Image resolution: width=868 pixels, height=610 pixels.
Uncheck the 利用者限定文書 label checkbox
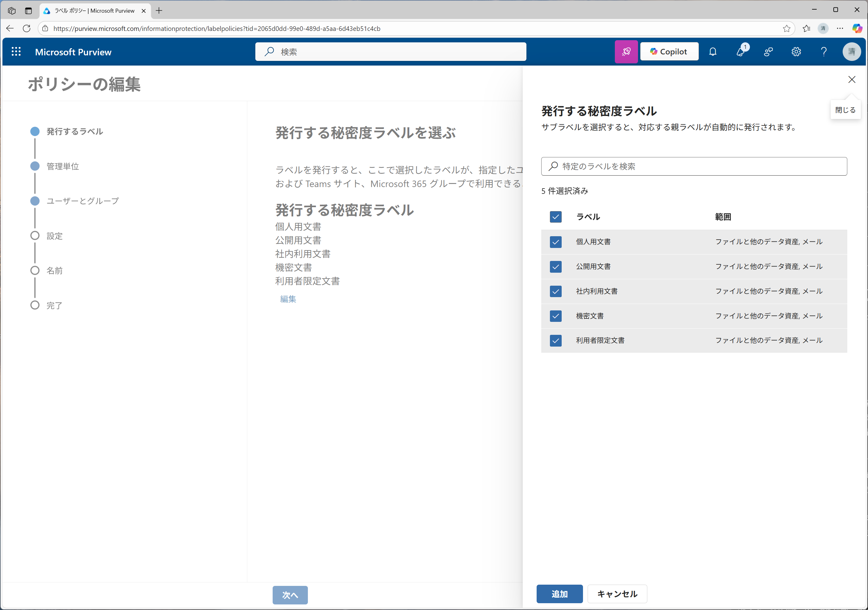(555, 341)
